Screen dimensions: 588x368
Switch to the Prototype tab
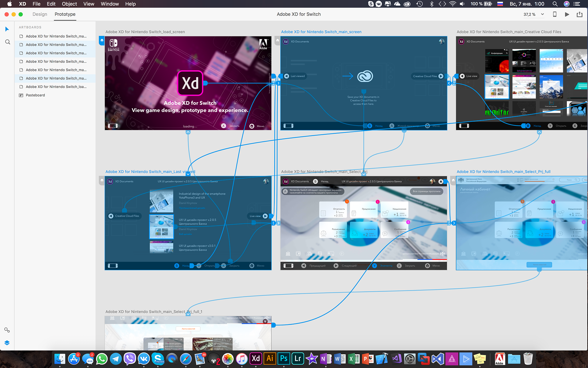click(x=65, y=14)
